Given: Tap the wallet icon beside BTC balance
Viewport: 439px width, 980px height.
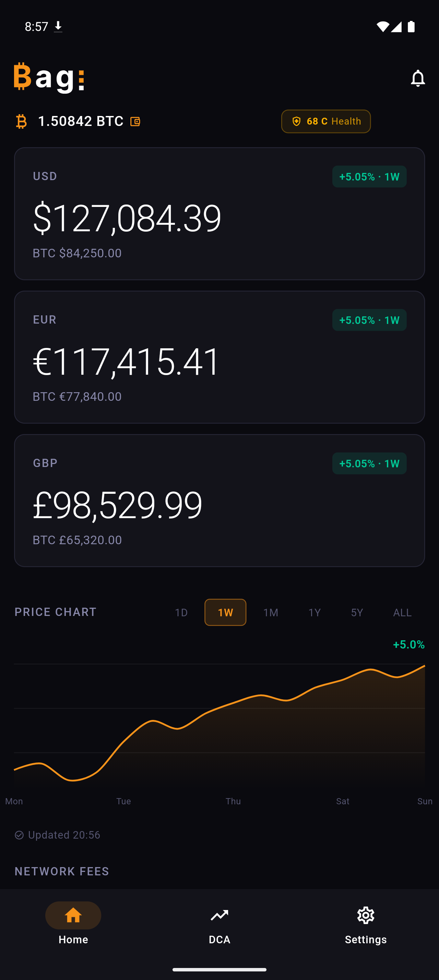Looking at the screenshot, I should point(135,121).
